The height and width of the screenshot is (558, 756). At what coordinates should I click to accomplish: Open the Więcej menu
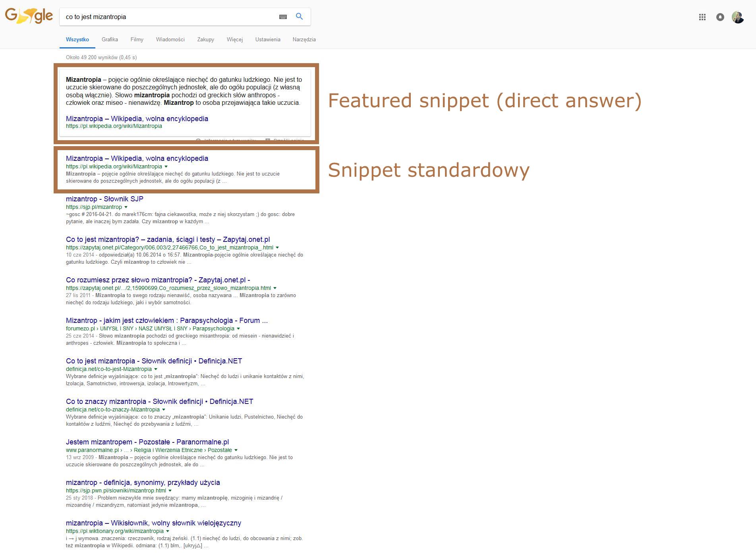[x=235, y=39]
